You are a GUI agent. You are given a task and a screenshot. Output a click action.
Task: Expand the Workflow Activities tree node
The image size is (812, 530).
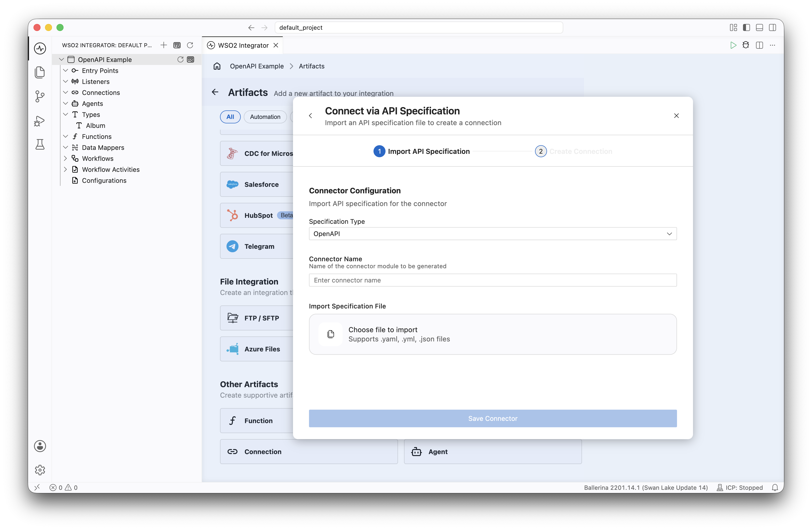[65, 169]
